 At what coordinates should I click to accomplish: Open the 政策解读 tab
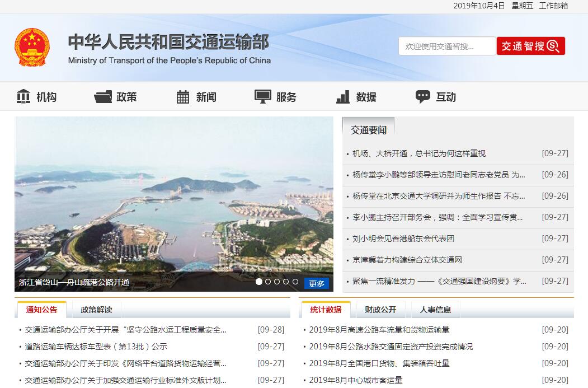[x=96, y=310]
